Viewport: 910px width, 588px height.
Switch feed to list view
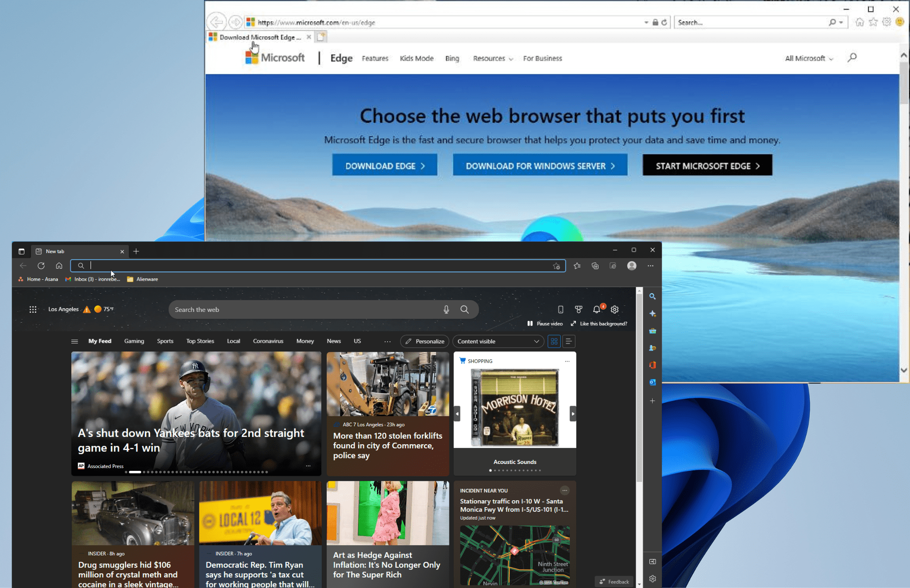click(x=569, y=341)
